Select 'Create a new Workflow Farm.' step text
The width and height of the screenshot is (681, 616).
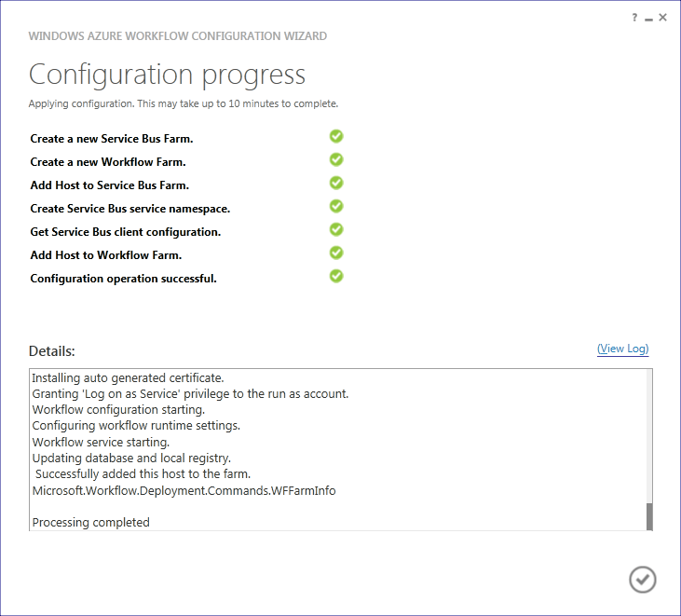coord(108,162)
